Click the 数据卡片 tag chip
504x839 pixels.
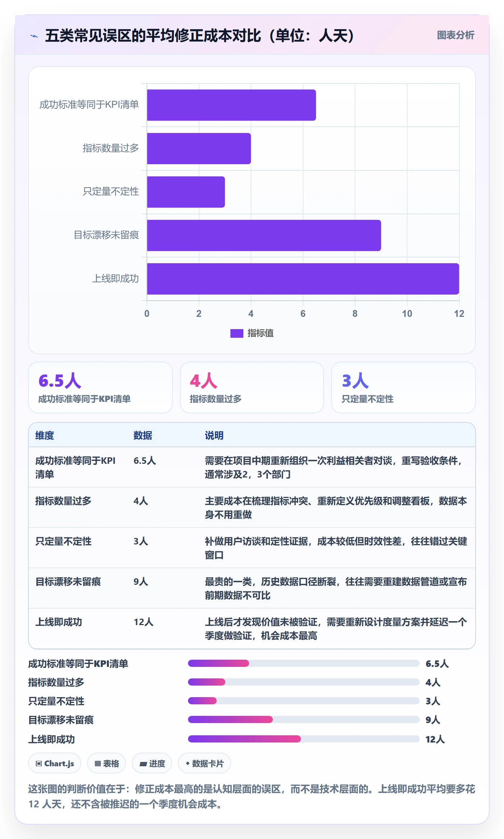204,763
